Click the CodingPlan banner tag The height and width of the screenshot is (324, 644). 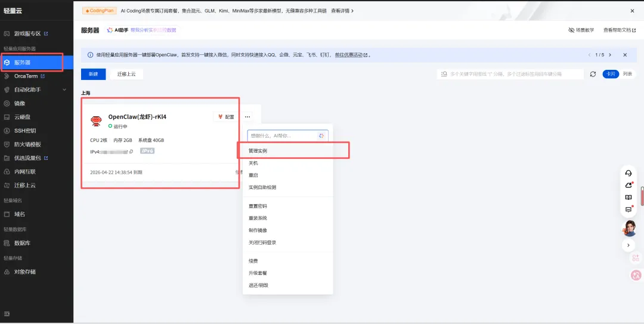tap(100, 11)
